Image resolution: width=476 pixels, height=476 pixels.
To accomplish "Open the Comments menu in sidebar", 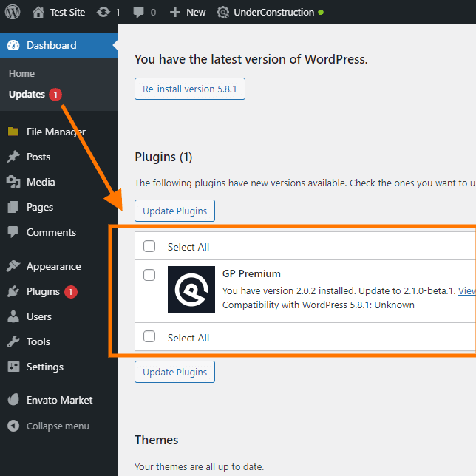I will click(x=51, y=232).
